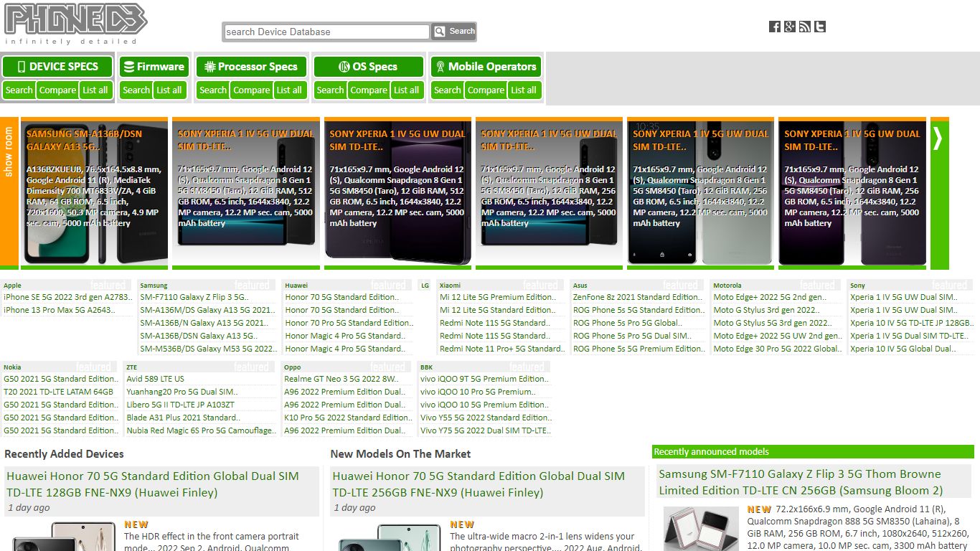980x551 pixels.
Task: Click the PhoneDB logo
Action: click(x=75, y=24)
